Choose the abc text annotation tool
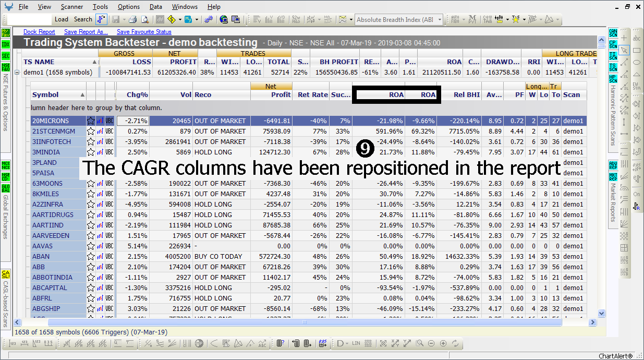644x360 pixels. coord(637,38)
